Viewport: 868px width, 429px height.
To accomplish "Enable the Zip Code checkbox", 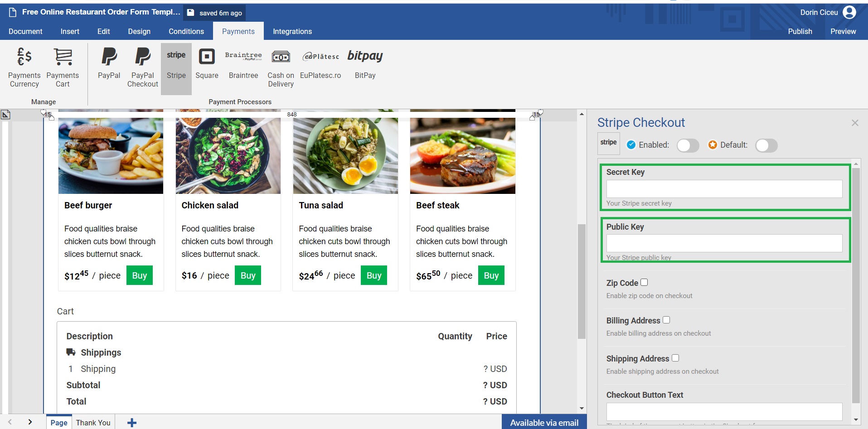I will click(644, 283).
